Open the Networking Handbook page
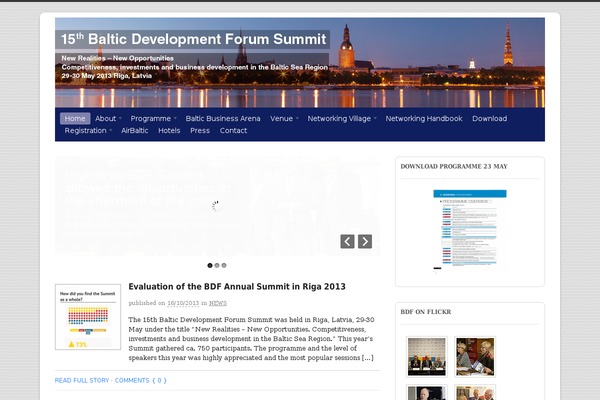This screenshot has height=400, width=600. (424, 119)
